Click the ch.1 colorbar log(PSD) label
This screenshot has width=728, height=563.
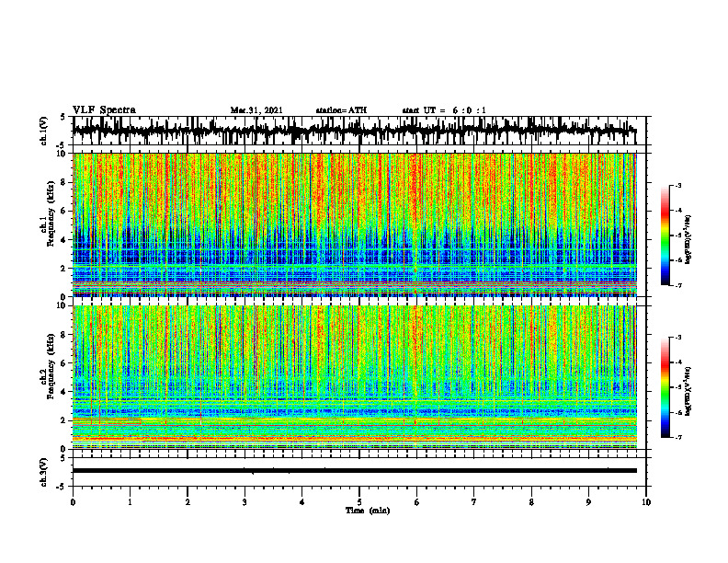pos(689,240)
